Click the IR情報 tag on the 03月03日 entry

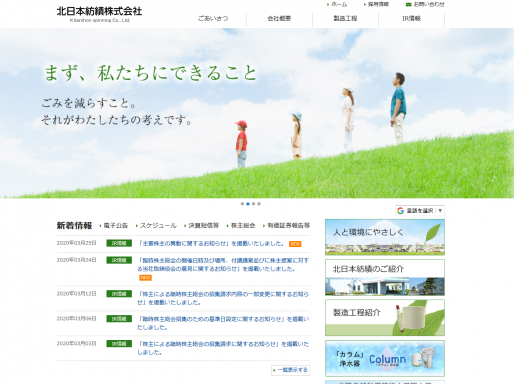coord(119,344)
